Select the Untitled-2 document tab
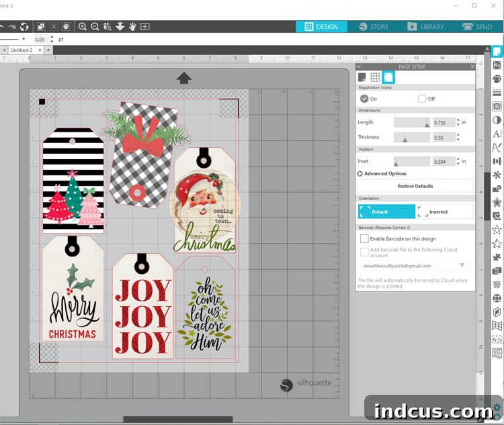 click(22, 50)
